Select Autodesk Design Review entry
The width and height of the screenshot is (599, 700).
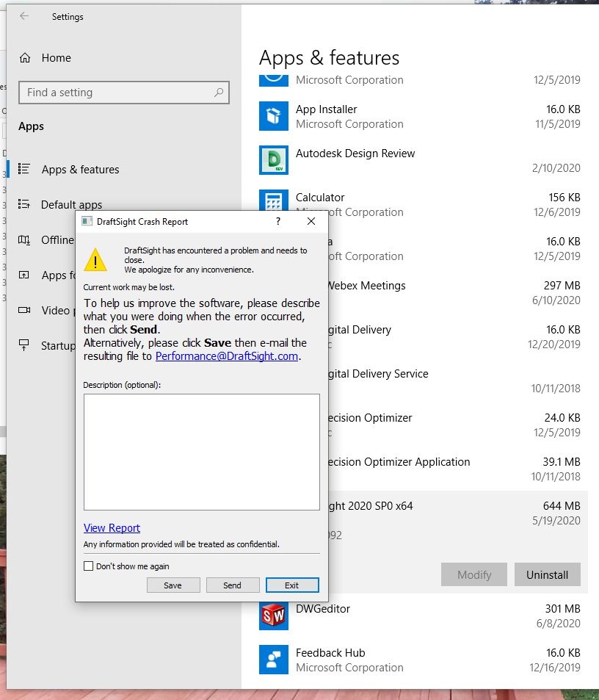tap(420, 160)
